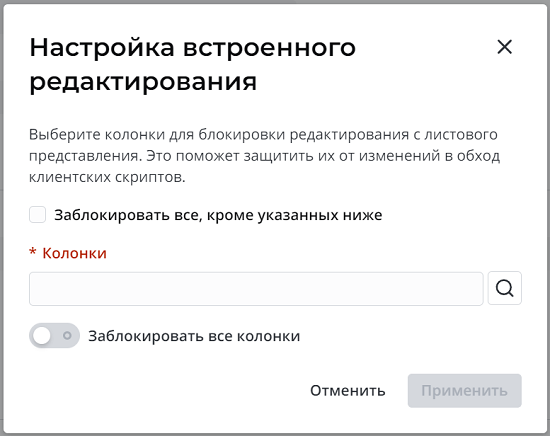Click the 'Заблокировать все колонки' toggle label
The height and width of the screenshot is (436, 550).
tap(194, 336)
